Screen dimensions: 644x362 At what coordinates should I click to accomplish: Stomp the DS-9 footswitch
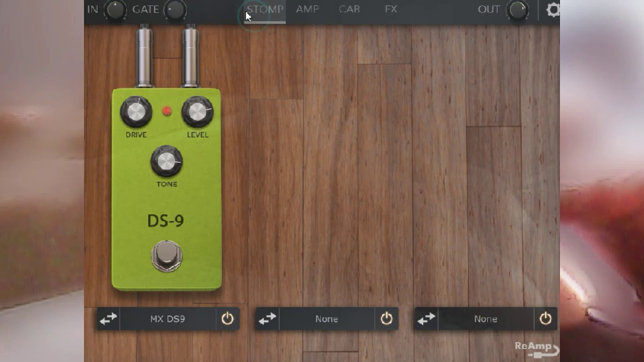(167, 256)
